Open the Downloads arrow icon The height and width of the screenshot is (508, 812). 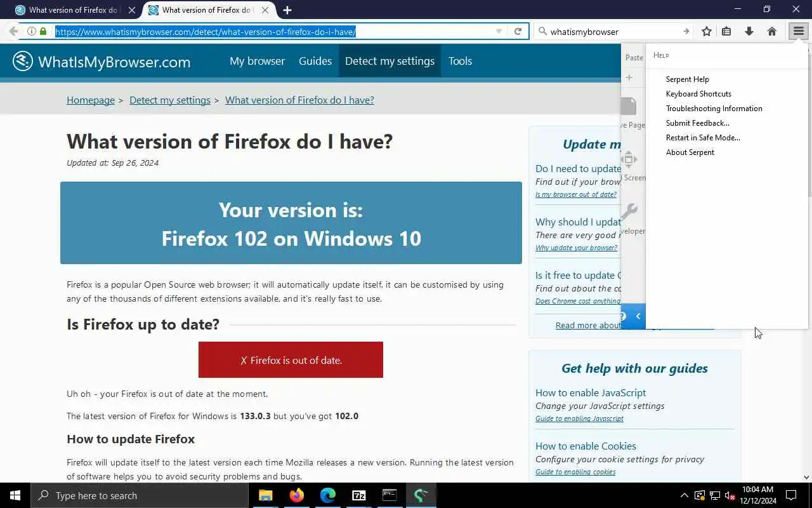click(749, 31)
